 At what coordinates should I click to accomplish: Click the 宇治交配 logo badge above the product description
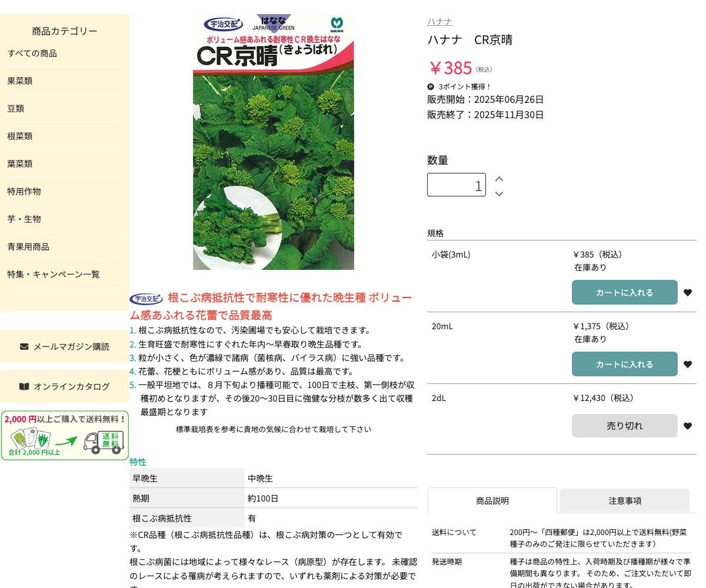pyautogui.click(x=146, y=298)
